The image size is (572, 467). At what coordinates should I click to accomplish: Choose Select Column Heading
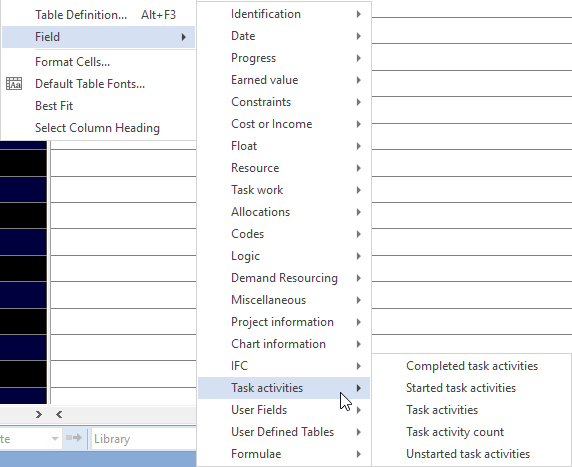(98, 128)
